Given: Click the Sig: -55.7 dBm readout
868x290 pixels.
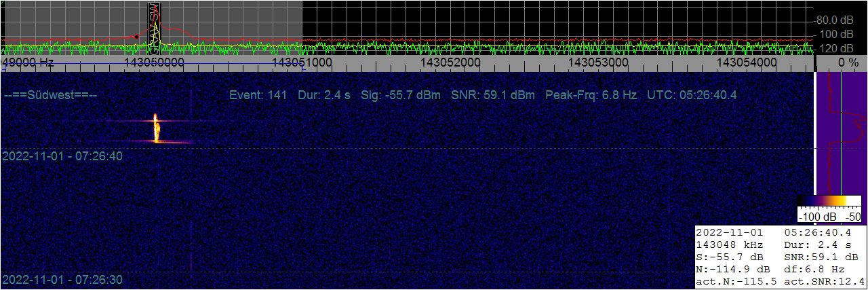Looking at the screenshot, I should 401,94.
